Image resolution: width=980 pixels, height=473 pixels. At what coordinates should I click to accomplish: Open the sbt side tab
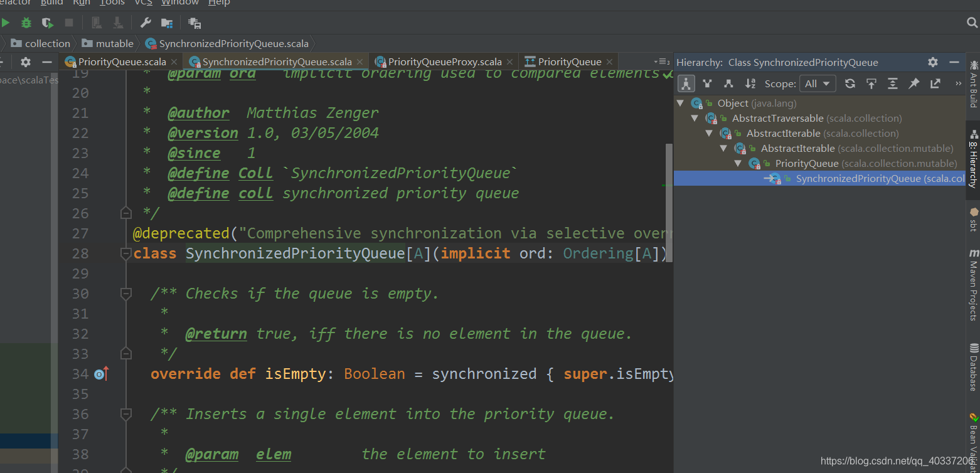coord(974,219)
